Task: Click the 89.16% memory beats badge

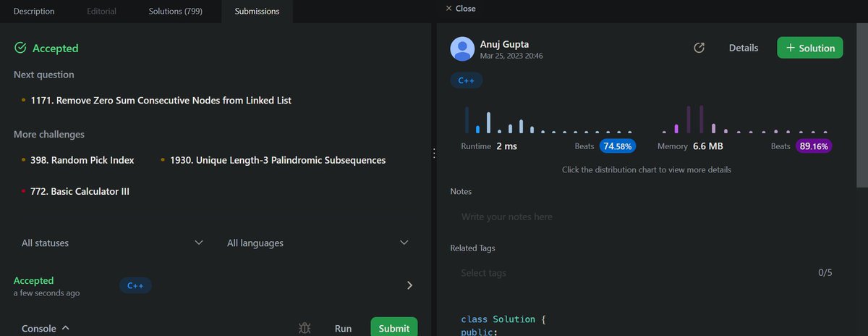Action: [814, 146]
